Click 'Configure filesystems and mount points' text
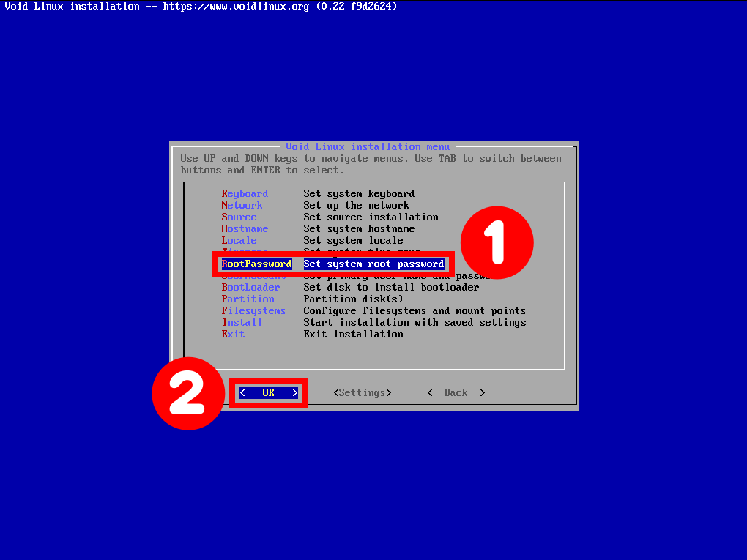This screenshot has width=747, height=560. (415, 311)
